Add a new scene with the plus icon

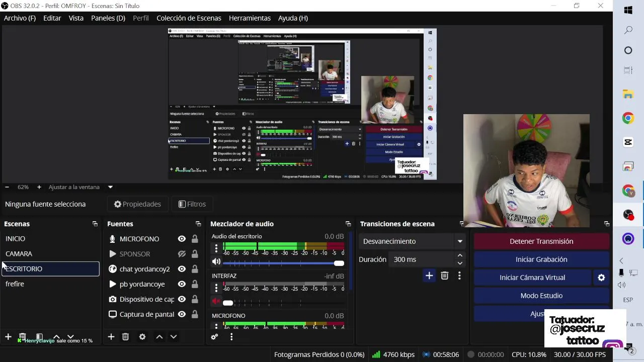(8, 336)
